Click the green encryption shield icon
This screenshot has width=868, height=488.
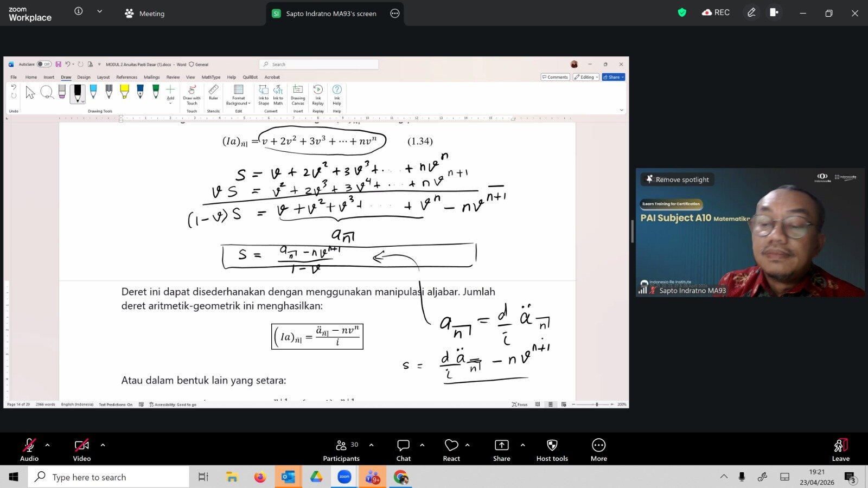tap(682, 12)
